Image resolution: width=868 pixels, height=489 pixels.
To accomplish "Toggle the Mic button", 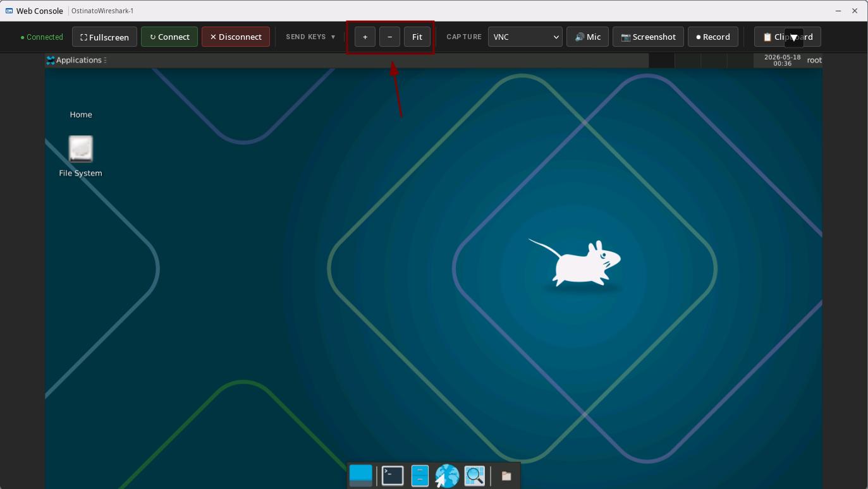I will 587,37.
